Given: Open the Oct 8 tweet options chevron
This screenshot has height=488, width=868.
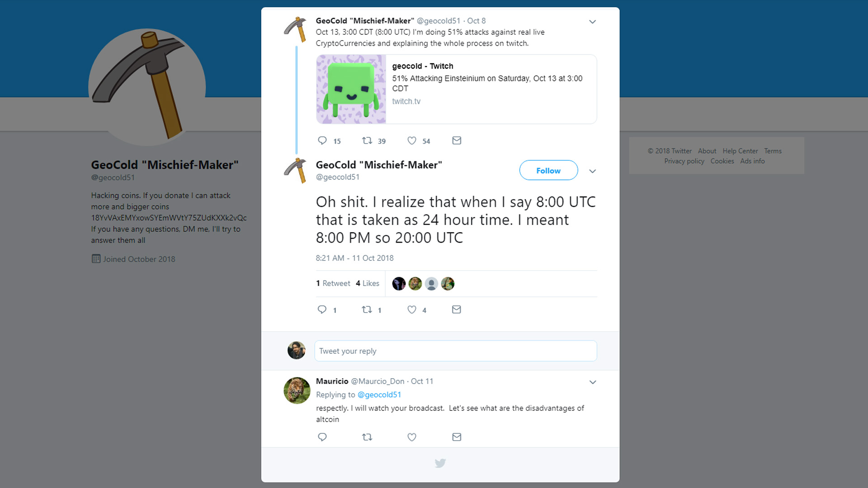Looking at the screenshot, I should [592, 22].
